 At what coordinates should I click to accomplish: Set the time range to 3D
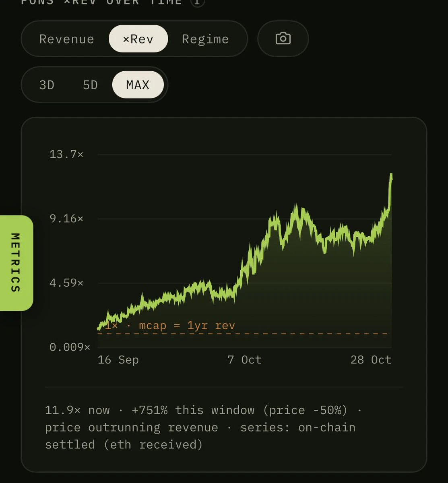pos(47,85)
